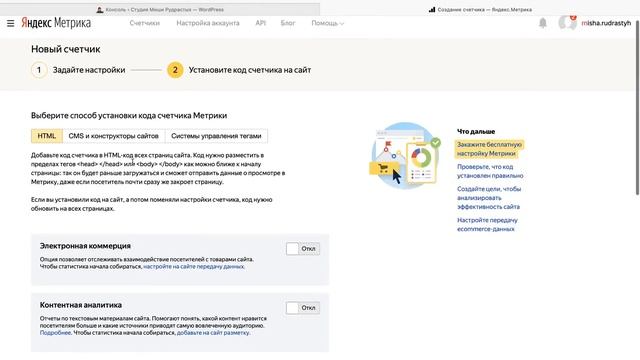Viewport: 640px width, 360px height.
Task: Enable Электронная коммерция toggle
Action: tap(302, 249)
